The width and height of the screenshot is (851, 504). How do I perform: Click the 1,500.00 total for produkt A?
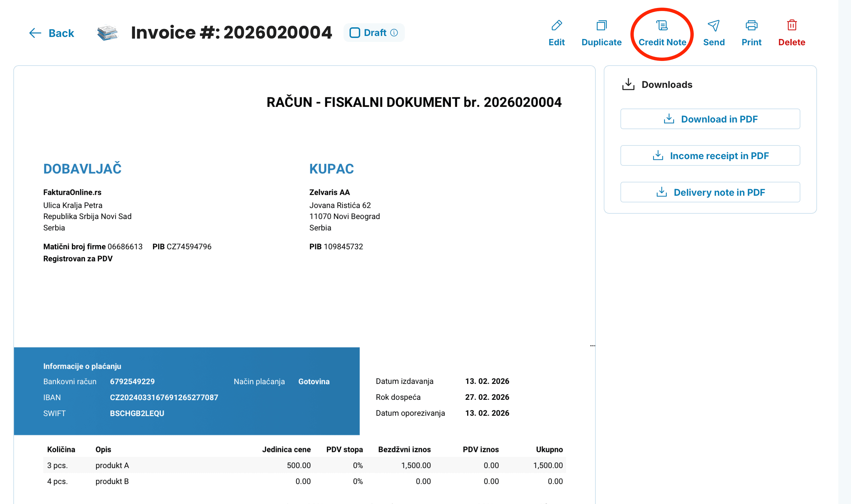pos(547,465)
